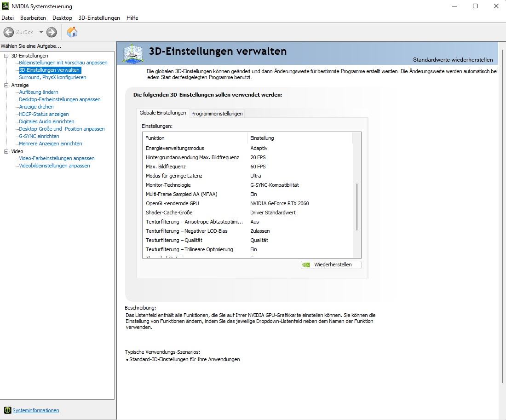The height and width of the screenshot is (420, 506).
Task: Click the Anzeige root tree label
Action: tap(20, 85)
